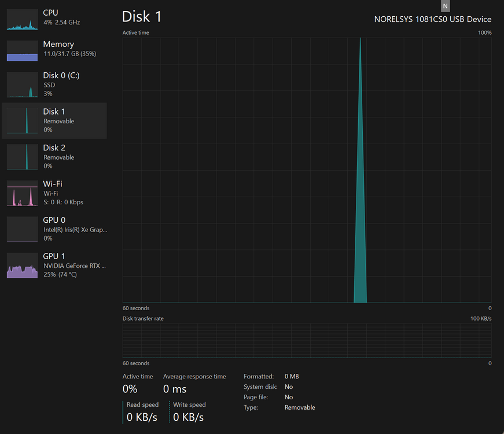This screenshot has height=434, width=504.
Task: Select the CPU mini graph thumbnail
Action: (x=22, y=19)
